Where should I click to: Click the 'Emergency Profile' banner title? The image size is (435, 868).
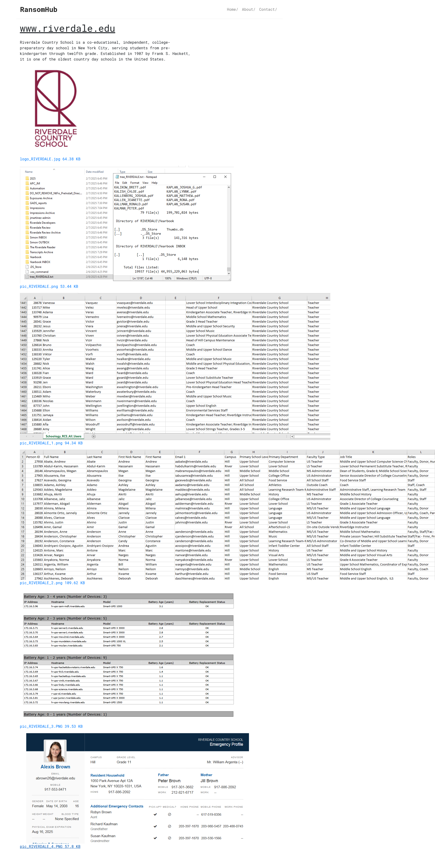[226, 744]
